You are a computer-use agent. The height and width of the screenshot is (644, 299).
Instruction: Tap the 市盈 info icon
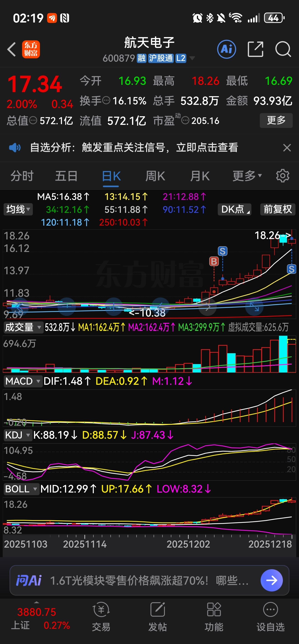point(185,121)
